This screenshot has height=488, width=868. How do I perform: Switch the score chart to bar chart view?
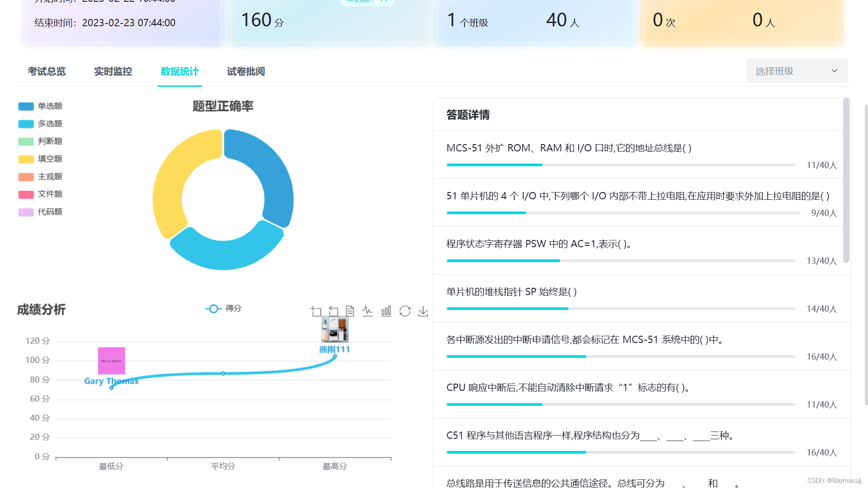coord(386,311)
